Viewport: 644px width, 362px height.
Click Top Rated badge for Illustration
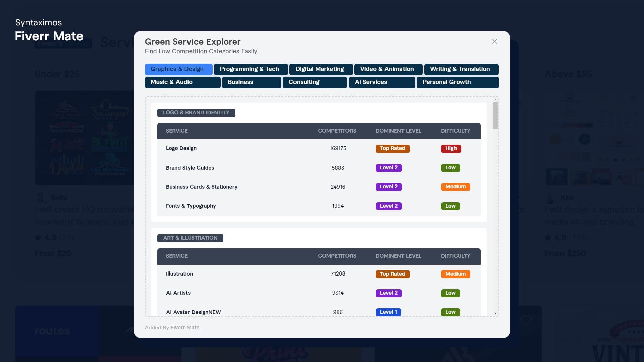point(392,274)
